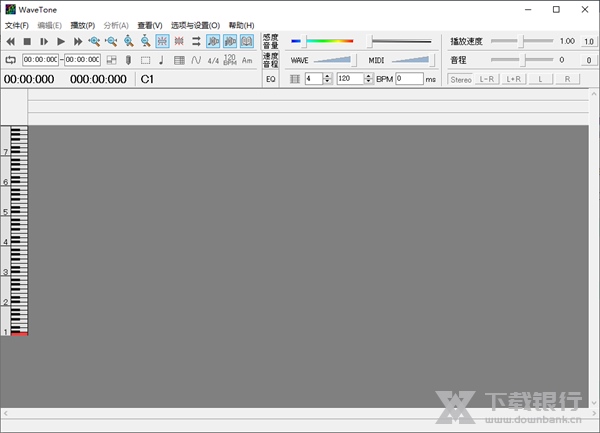The width and height of the screenshot is (600, 433).
Task: Switch to the 感度音量 tab
Action: coord(271,41)
